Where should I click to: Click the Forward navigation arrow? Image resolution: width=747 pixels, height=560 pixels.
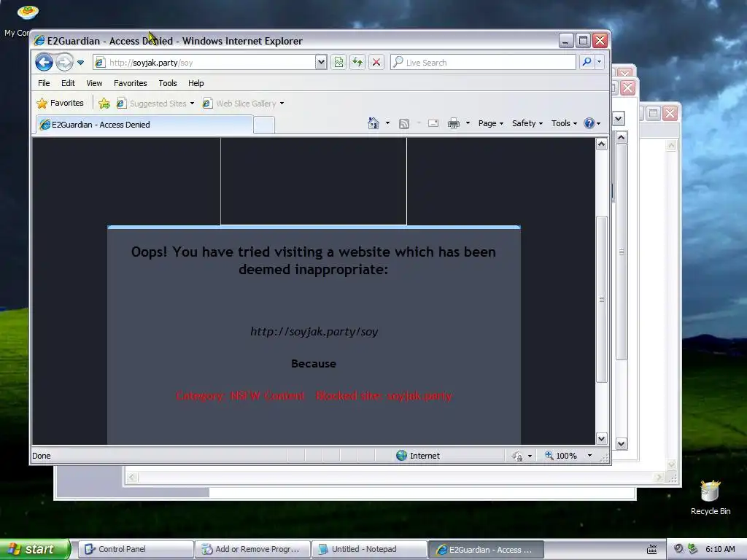pos(64,63)
